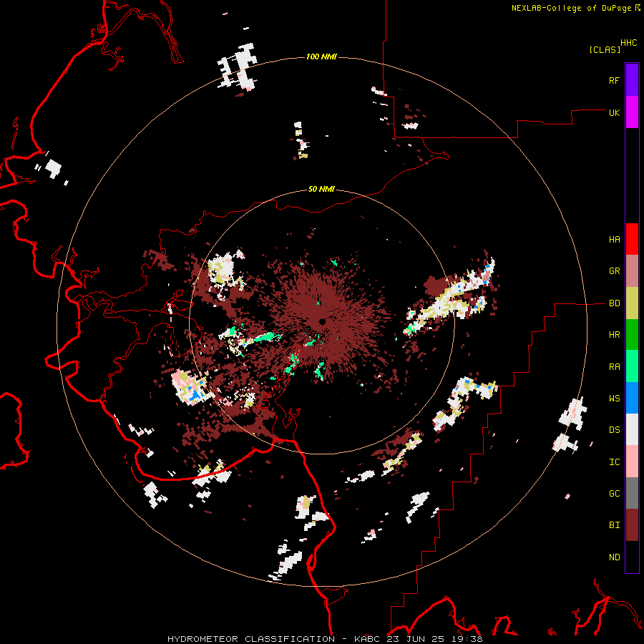Click the "[CLAS]" units label
The image size is (644, 644).
(x=605, y=49)
